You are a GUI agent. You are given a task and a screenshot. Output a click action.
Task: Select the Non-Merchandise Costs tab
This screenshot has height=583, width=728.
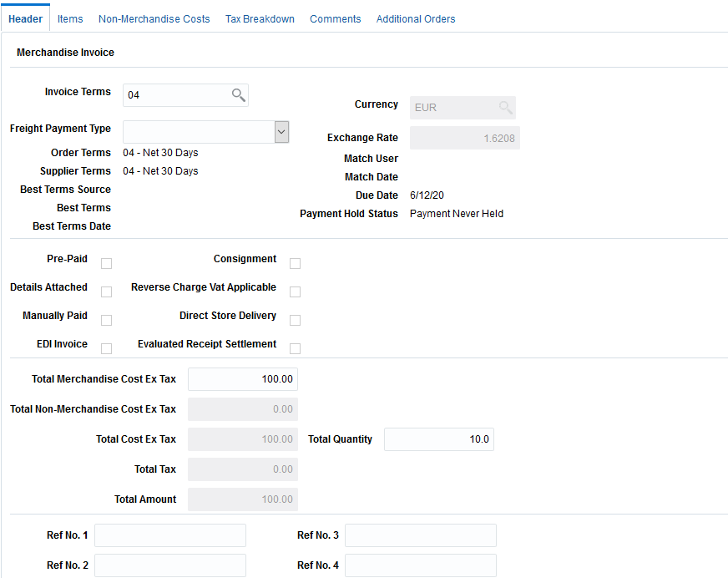[154, 18]
